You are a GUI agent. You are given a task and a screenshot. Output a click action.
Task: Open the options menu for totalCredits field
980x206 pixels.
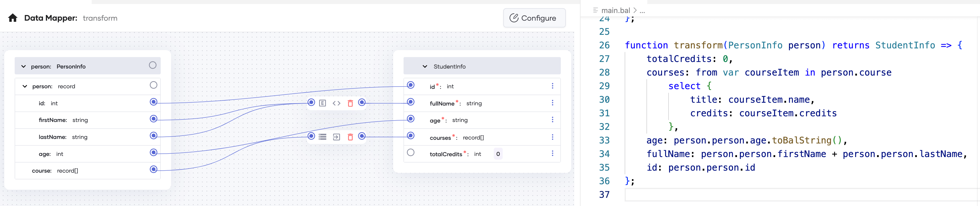[x=553, y=153]
